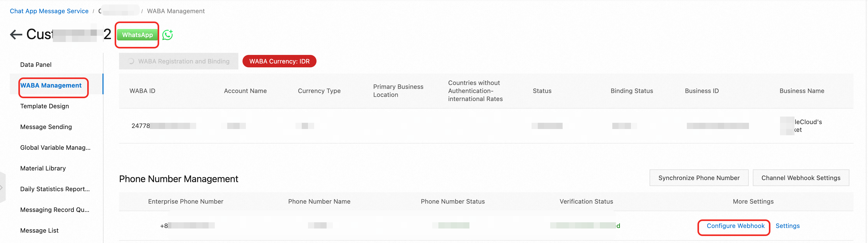868x243 pixels.
Task: Click Synchronize Phone Number button
Action: [x=698, y=178]
